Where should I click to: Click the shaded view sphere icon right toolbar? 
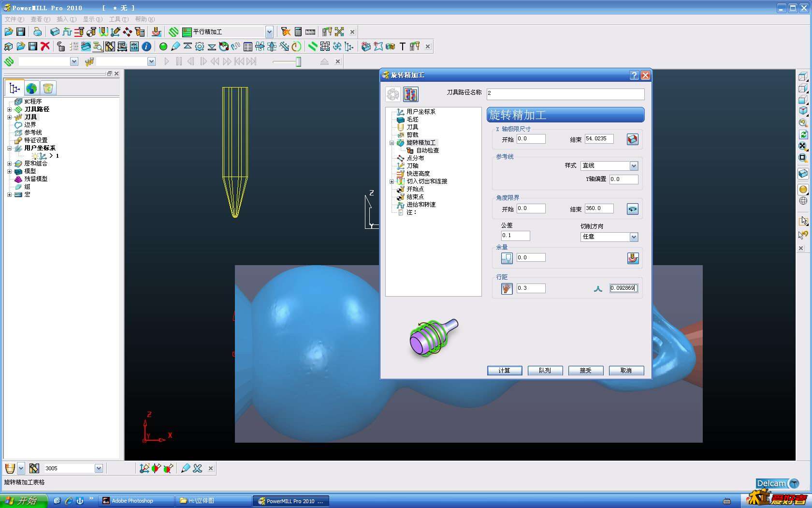[803, 189]
